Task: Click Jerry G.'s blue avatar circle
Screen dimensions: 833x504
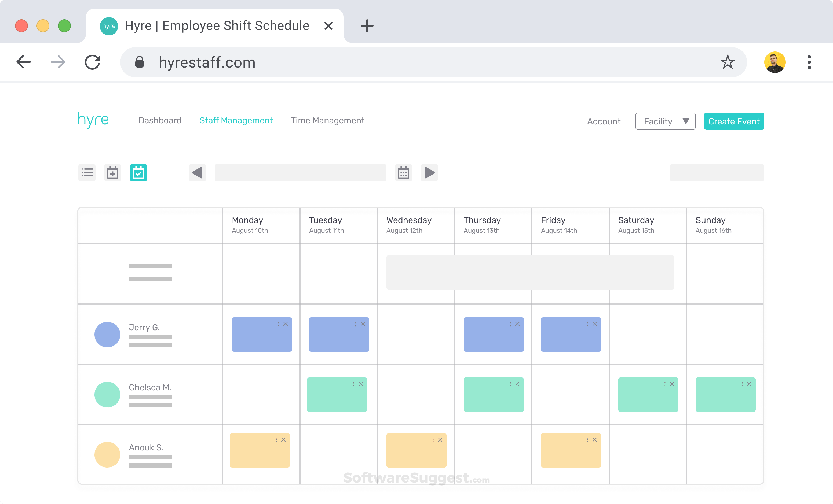Action: click(x=107, y=334)
